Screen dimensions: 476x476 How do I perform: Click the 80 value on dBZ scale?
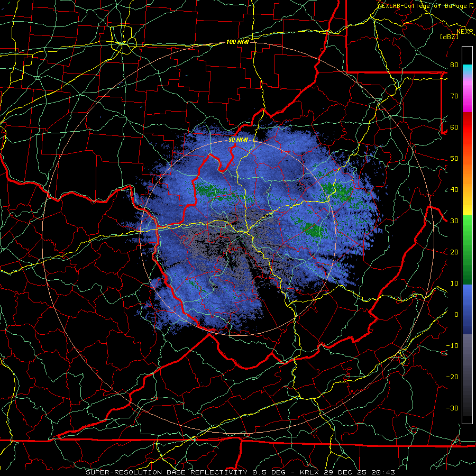click(454, 65)
